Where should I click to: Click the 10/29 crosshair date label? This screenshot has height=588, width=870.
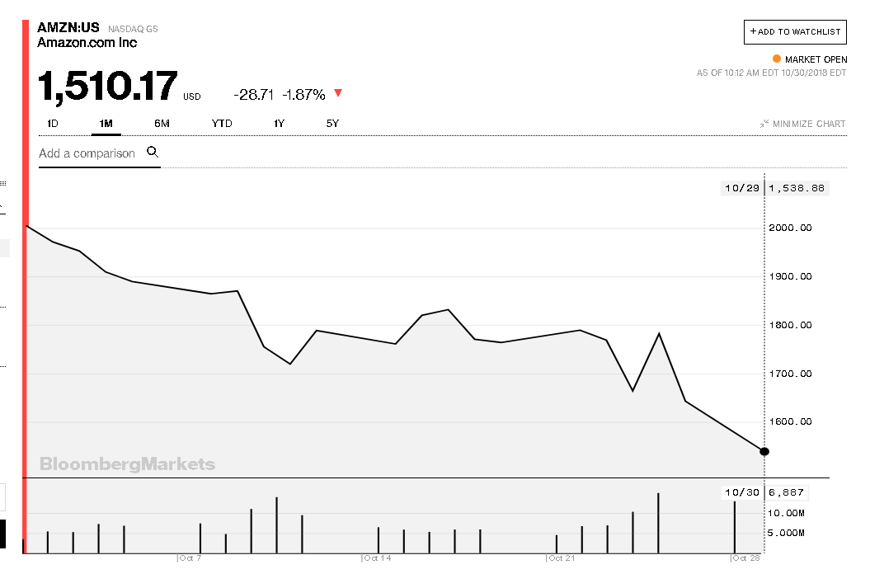point(741,188)
